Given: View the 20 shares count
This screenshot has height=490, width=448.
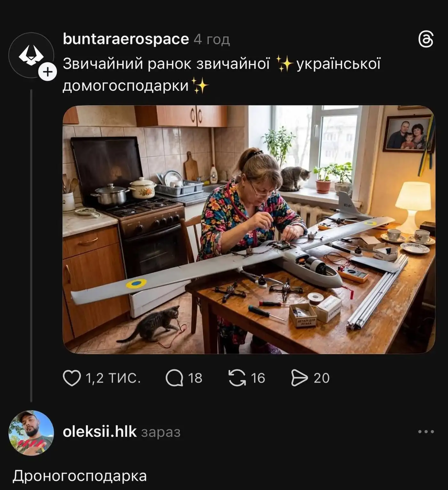Looking at the screenshot, I should [x=321, y=378].
